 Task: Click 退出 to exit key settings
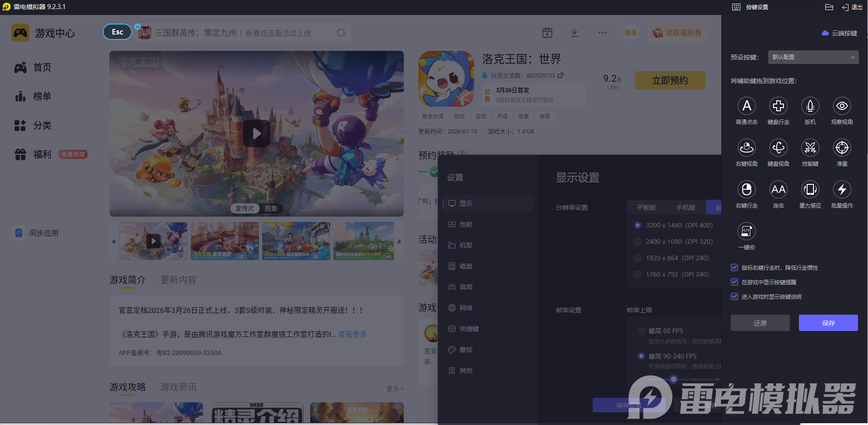853,7
